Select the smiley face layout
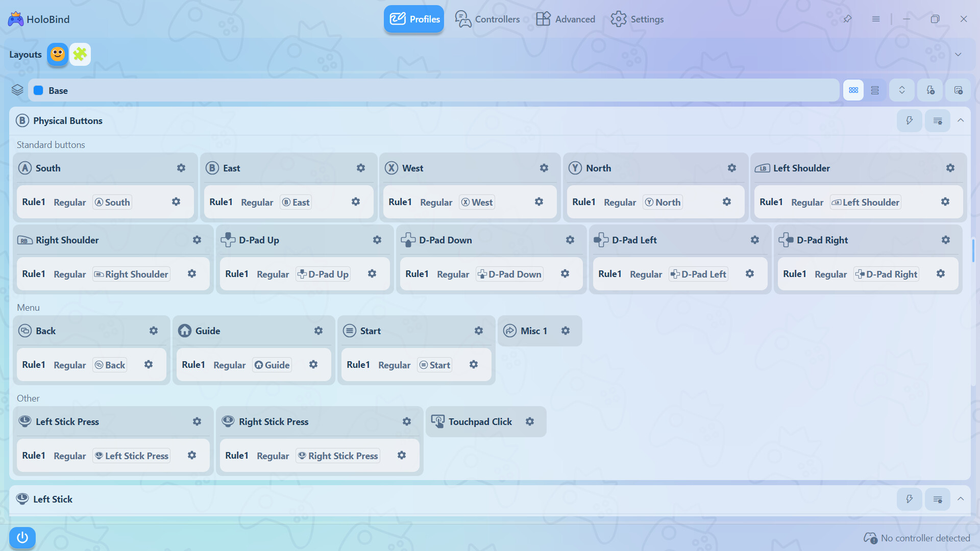The image size is (980, 551). coord(58,54)
